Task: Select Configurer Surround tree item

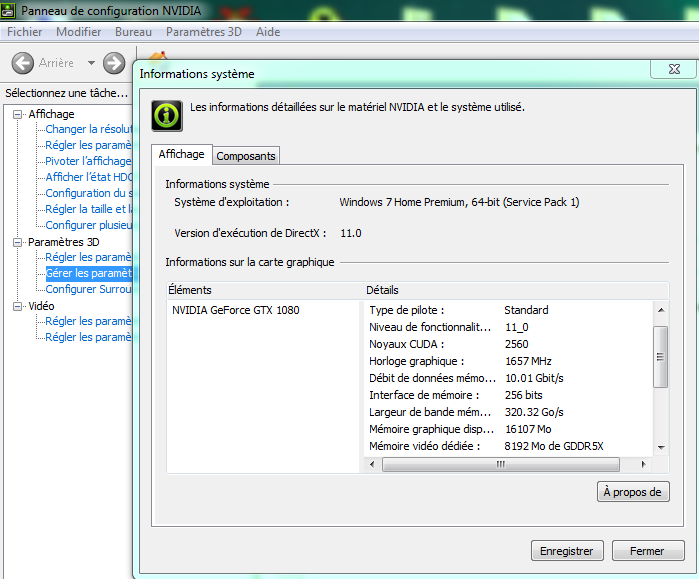Action: click(x=88, y=290)
